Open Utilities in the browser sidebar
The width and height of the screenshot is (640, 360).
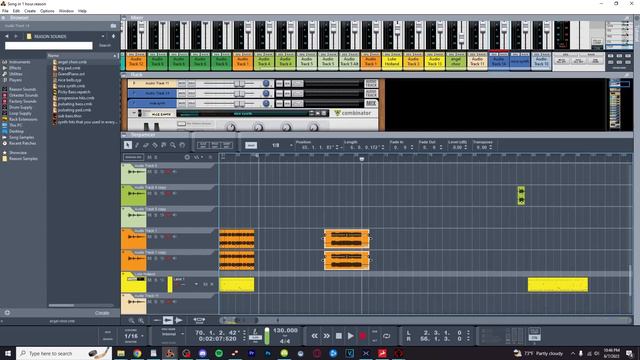pyautogui.click(x=16, y=74)
